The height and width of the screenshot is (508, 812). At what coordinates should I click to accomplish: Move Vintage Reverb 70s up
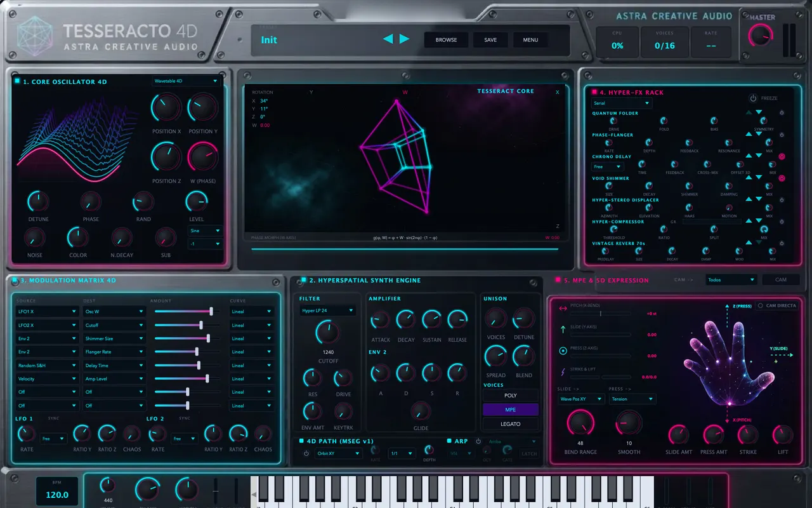point(749,243)
